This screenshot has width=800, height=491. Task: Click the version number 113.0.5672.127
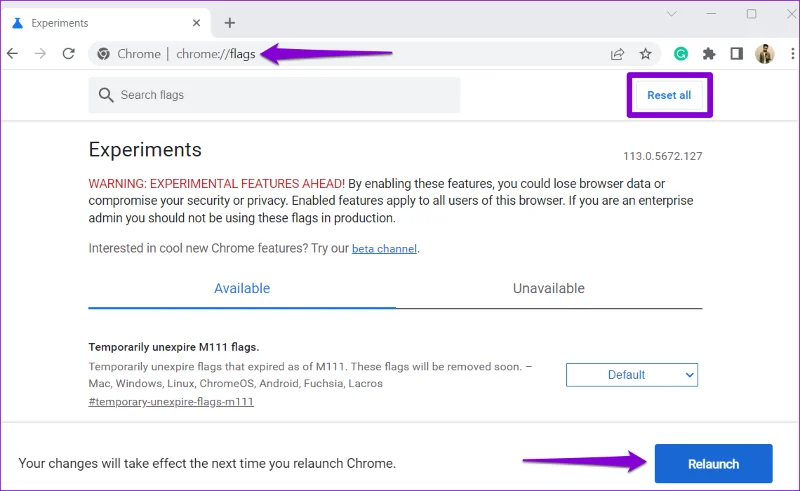[x=662, y=156]
